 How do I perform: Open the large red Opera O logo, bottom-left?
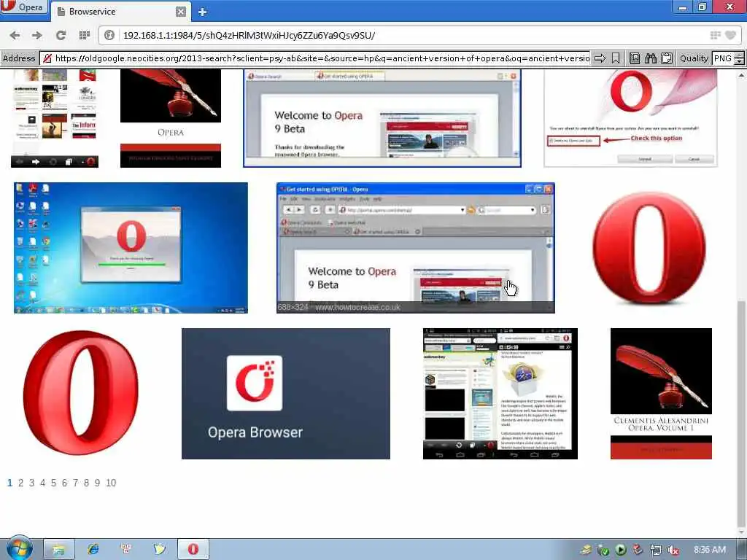[81, 393]
